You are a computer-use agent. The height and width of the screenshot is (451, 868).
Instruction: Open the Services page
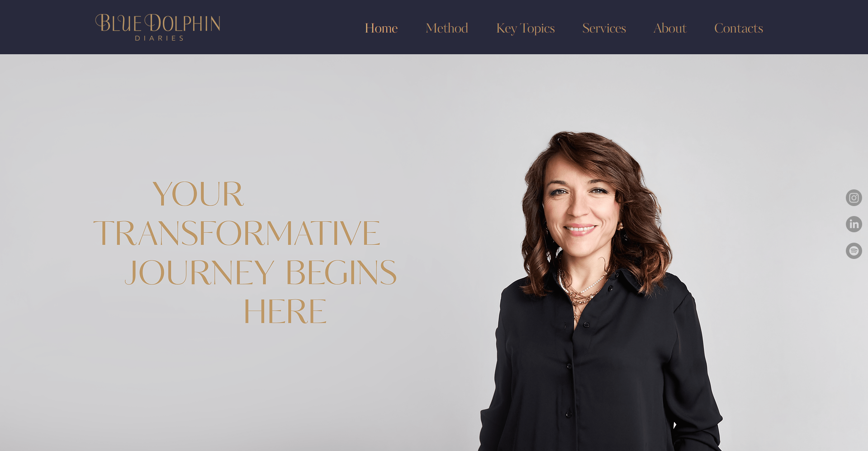[604, 28]
